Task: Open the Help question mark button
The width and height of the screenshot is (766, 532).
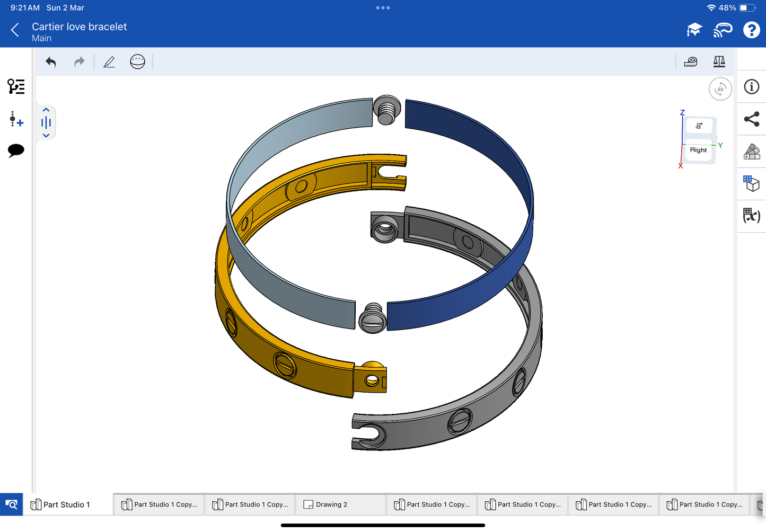Action: (751, 30)
